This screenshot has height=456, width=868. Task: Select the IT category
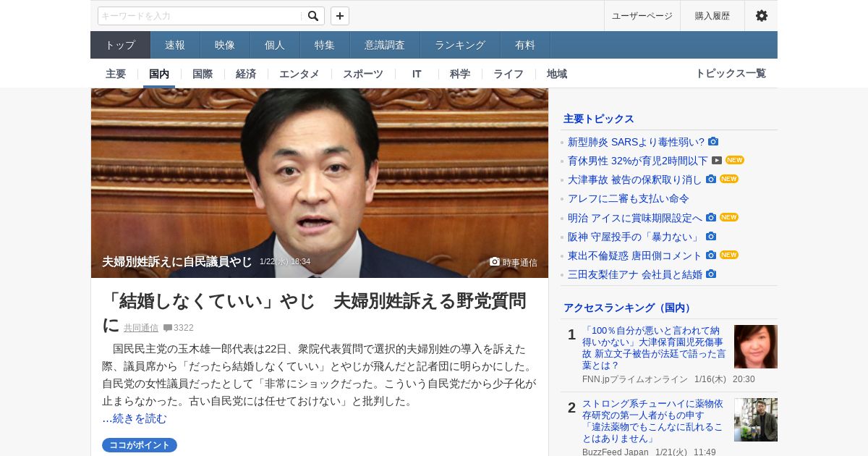(417, 74)
